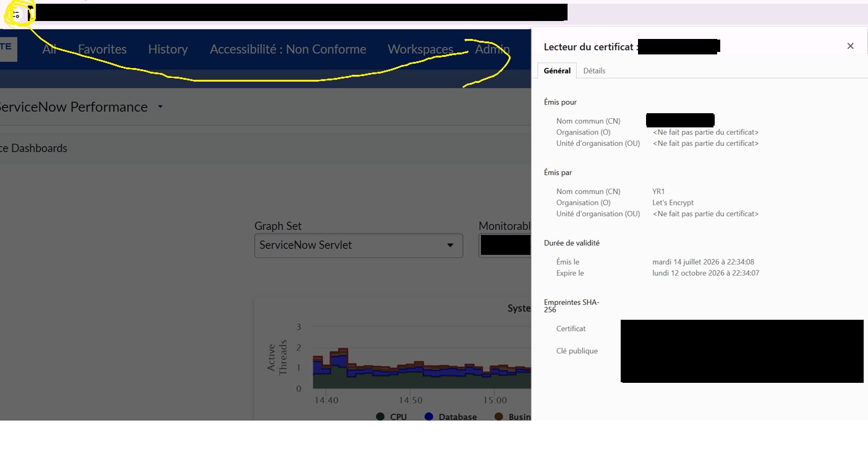868x475 pixels.
Task: Click the Unité d'organisation (OU) value under Émis pour
Action: click(705, 143)
